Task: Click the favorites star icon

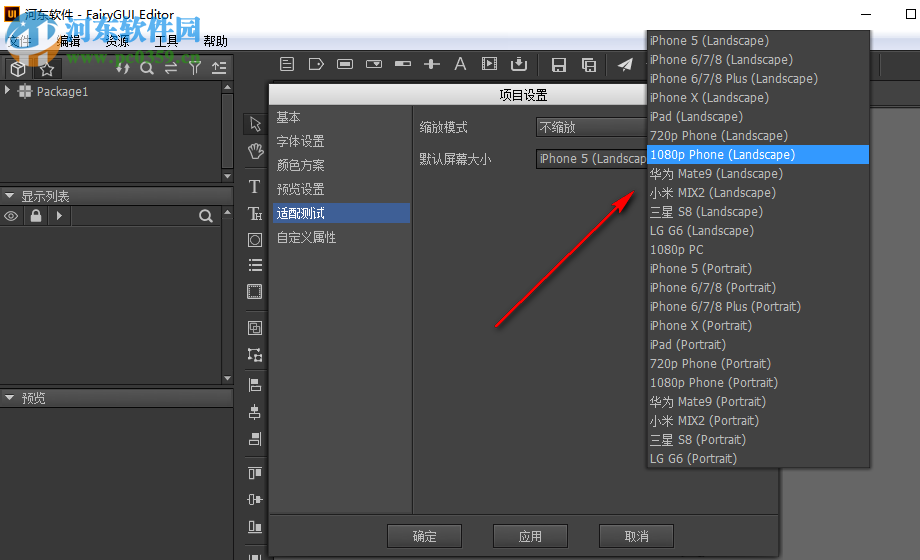Action: (x=47, y=69)
